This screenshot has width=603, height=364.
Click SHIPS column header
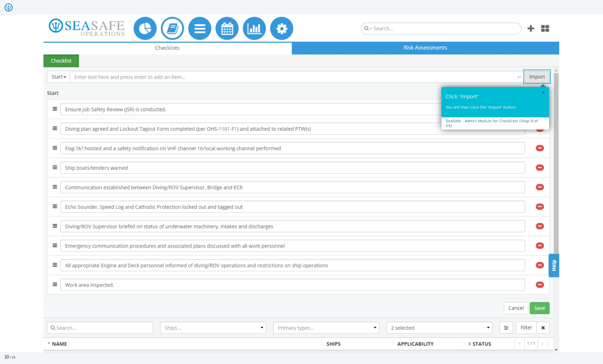(333, 344)
